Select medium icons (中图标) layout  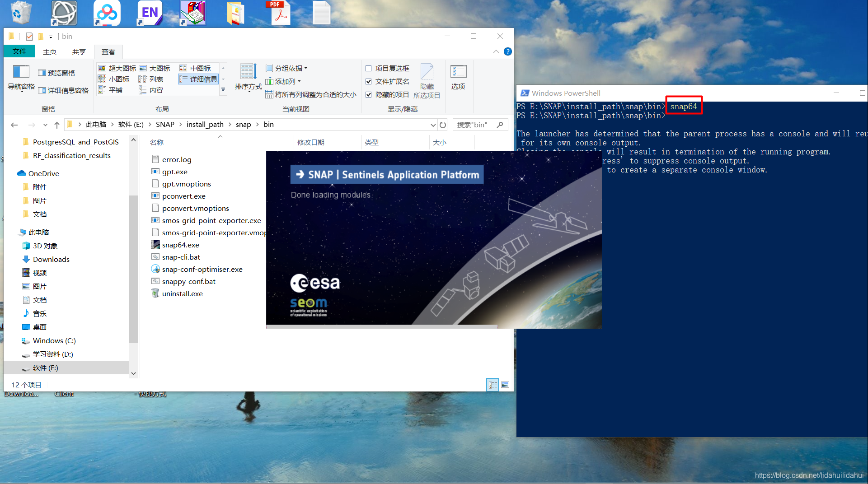point(195,68)
